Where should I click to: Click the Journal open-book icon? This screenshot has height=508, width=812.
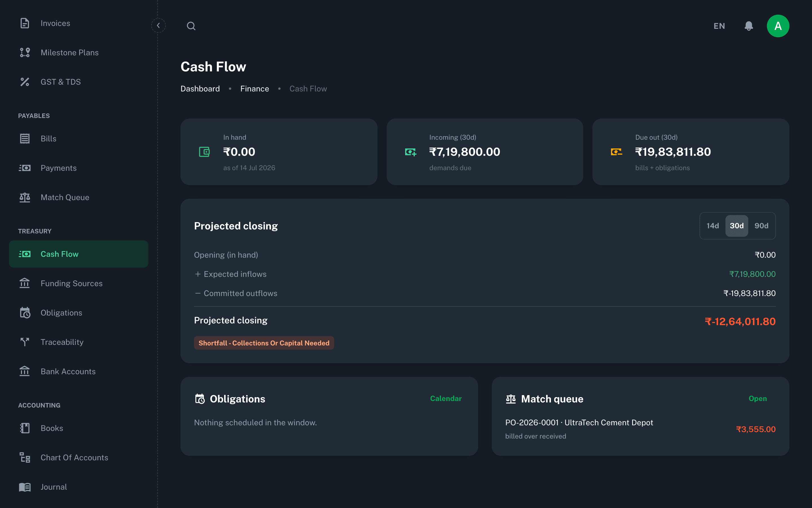click(25, 487)
